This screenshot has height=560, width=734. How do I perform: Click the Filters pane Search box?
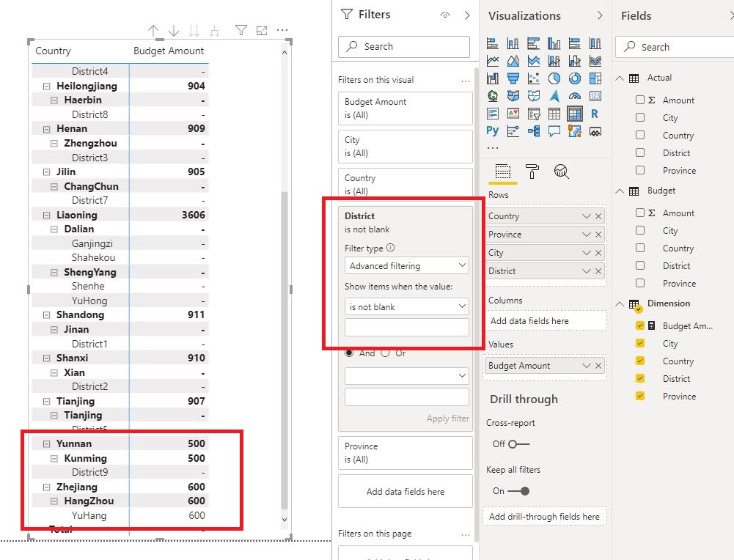(x=404, y=46)
